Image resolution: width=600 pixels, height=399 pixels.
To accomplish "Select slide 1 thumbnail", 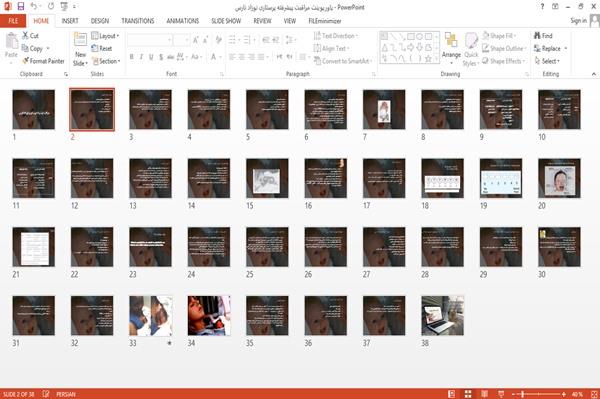I will (34, 109).
